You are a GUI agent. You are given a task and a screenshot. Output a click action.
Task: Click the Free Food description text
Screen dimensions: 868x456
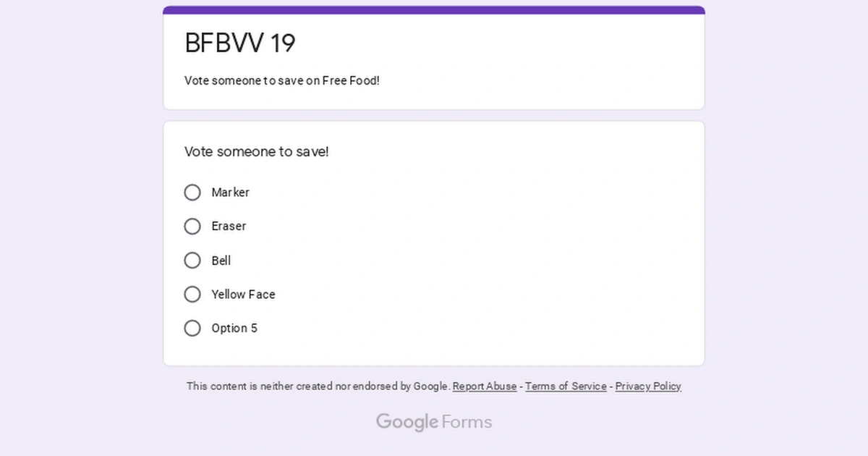281,81
